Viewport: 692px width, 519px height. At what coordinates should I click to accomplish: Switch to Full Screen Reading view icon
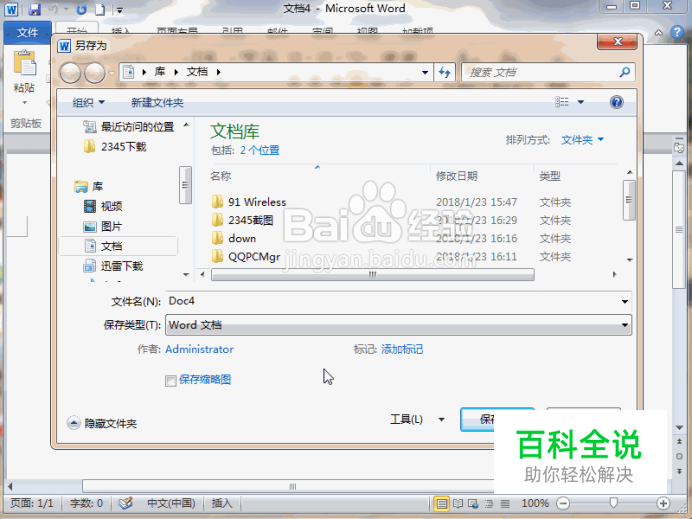(458, 503)
